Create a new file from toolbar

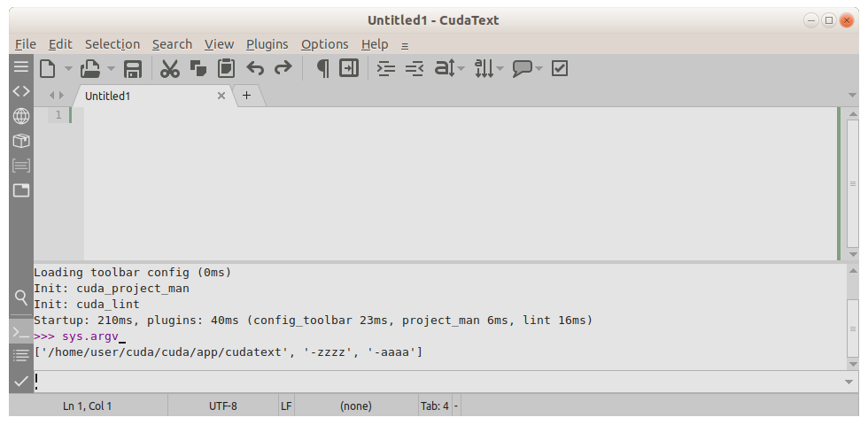[48, 69]
